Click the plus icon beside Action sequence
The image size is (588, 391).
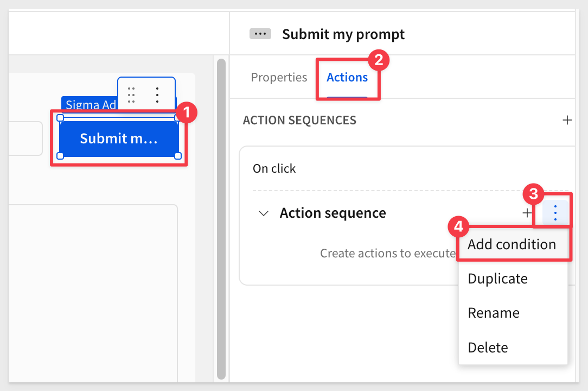pos(527,213)
